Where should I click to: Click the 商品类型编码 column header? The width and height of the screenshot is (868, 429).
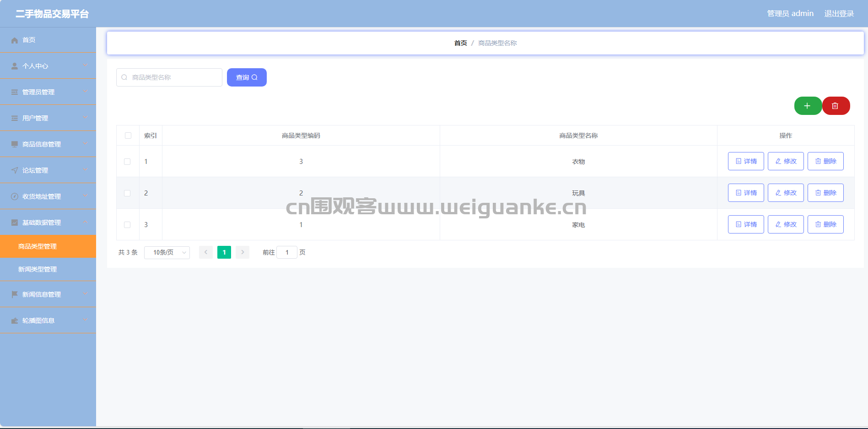(x=301, y=136)
